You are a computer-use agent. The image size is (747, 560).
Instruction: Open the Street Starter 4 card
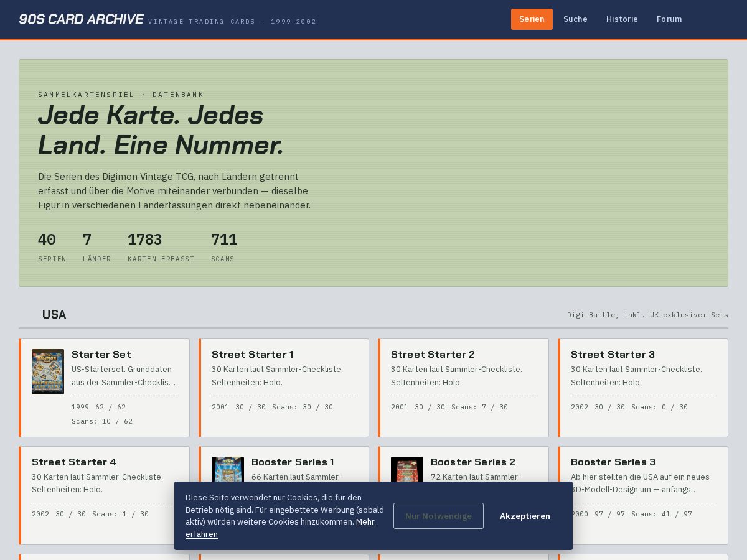tap(104, 495)
